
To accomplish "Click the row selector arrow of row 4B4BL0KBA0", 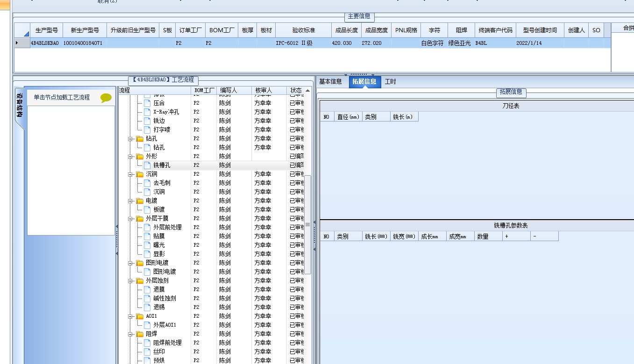I will [x=18, y=43].
